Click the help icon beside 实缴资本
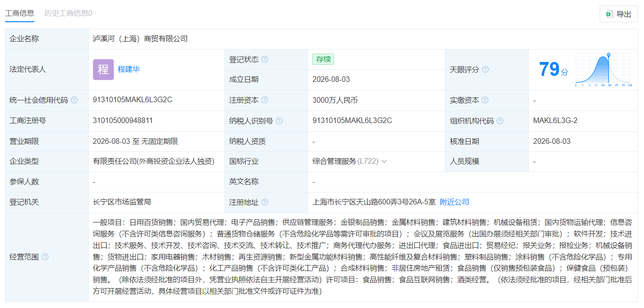644x308 pixels. [x=485, y=100]
